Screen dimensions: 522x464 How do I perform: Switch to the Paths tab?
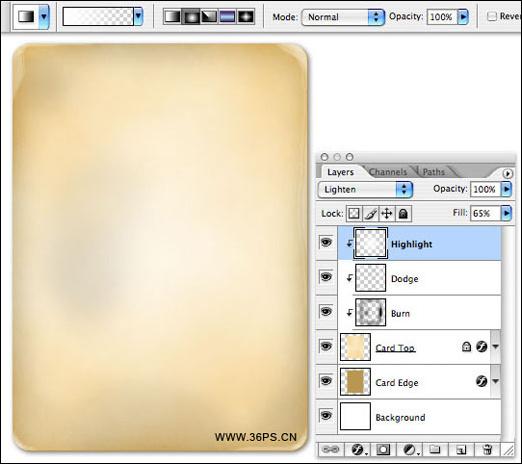point(433,172)
